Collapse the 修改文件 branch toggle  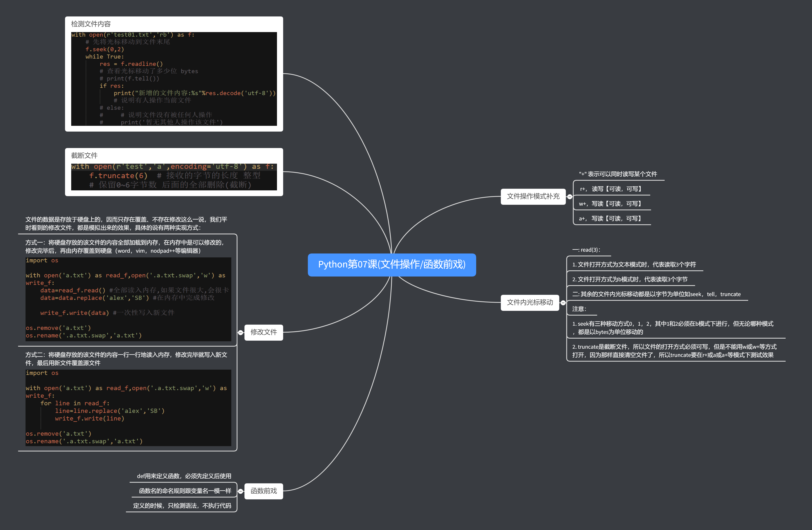click(241, 332)
